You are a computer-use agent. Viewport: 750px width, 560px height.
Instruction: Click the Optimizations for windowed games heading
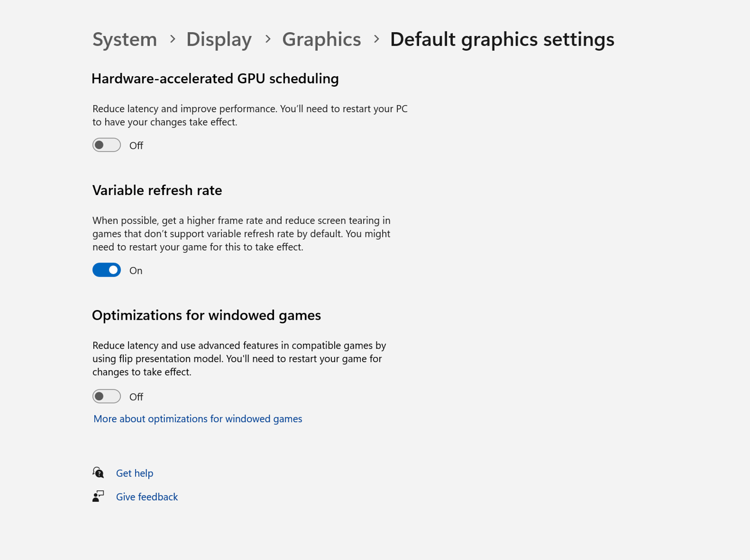tap(207, 315)
